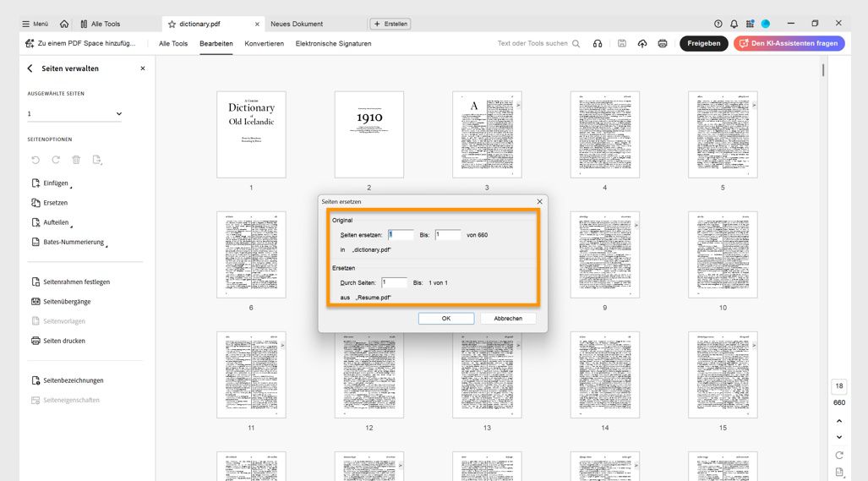Go to the Home icon
The image size is (868, 481).
pyautogui.click(x=64, y=24)
